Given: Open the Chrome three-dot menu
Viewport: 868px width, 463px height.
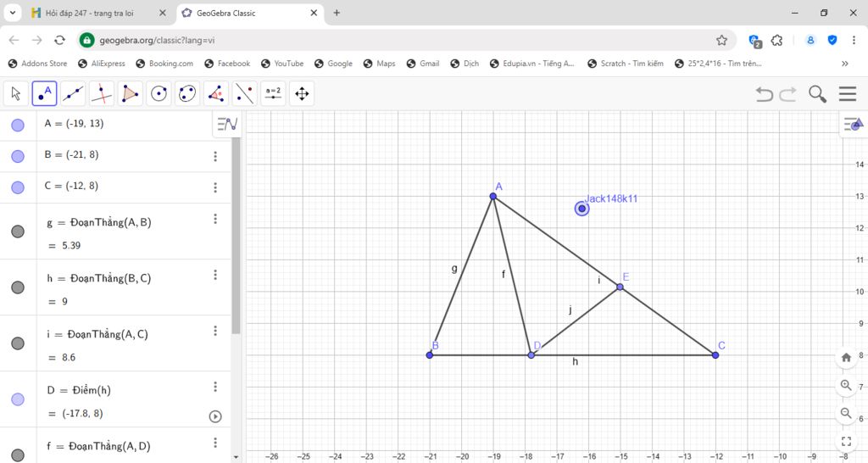Looking at the screenshot, I should pyautogui.click(x=854, y=41).
